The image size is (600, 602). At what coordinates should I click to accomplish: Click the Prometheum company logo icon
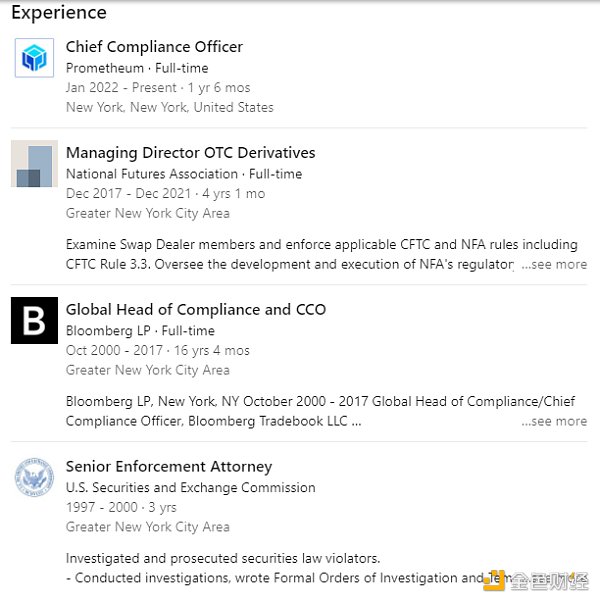(x=34, y=57)
